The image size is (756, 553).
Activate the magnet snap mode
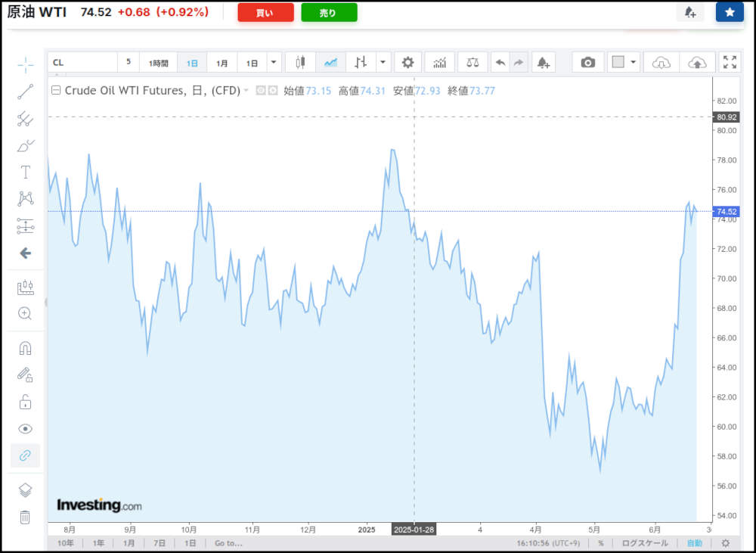[x=25, y=348]
